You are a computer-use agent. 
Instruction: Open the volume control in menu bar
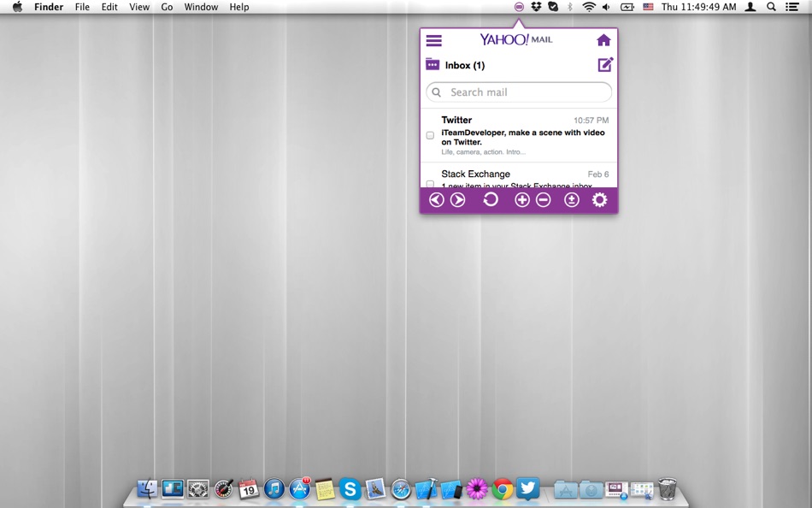tap(606, 7)
